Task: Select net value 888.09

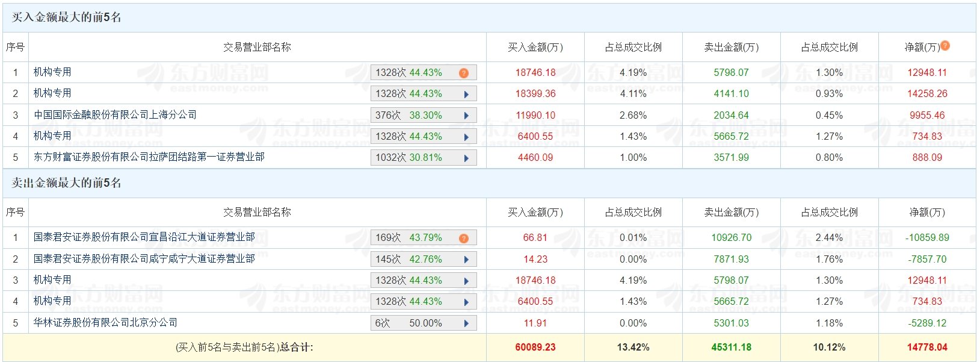Action: click(927, 158)
